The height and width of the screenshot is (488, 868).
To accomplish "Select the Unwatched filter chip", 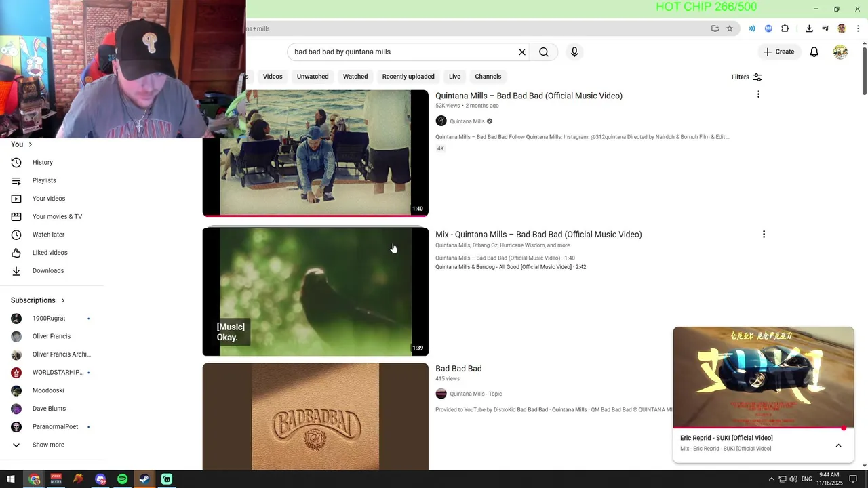I will [313, 77].
